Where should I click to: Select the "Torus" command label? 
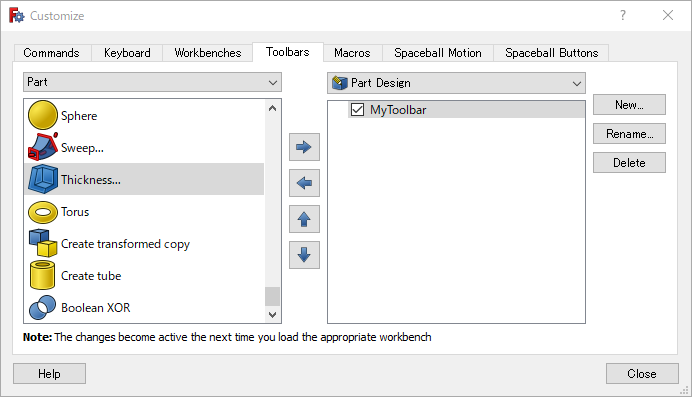pos(75,212)
